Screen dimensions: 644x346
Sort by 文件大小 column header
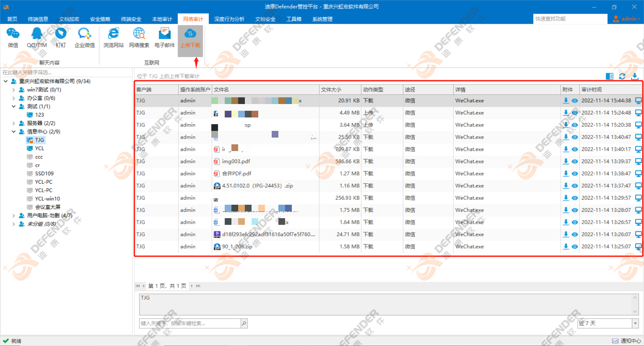click(340, 90)
